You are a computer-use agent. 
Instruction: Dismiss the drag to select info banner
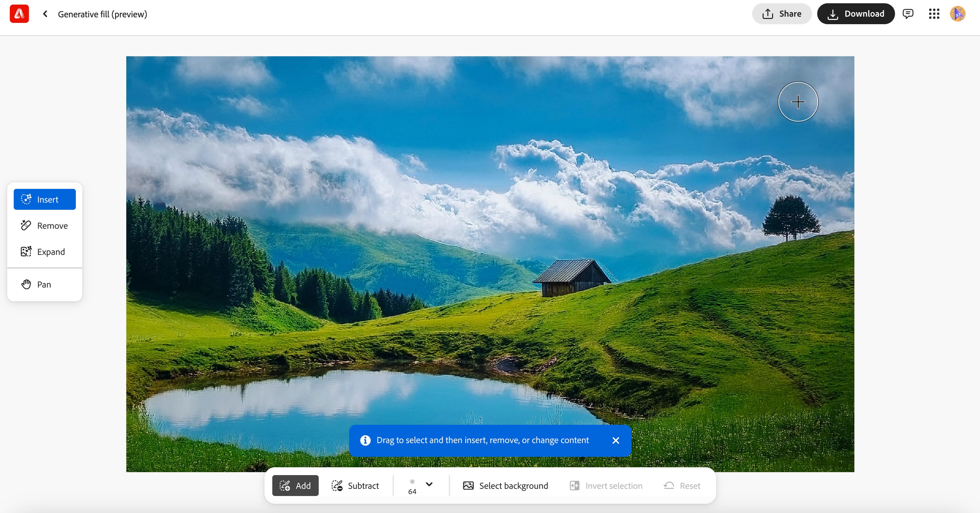616,440
